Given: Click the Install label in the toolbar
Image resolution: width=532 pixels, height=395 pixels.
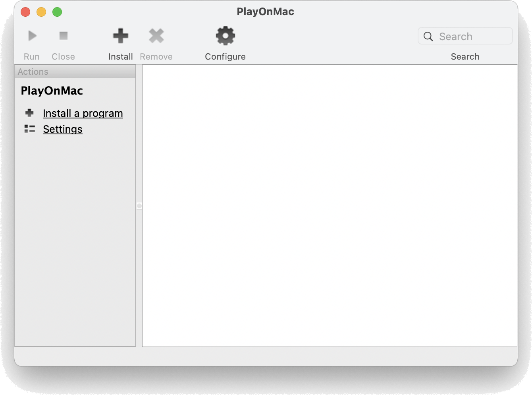Looking at the screenshot, I should click(x=120, y=56).
